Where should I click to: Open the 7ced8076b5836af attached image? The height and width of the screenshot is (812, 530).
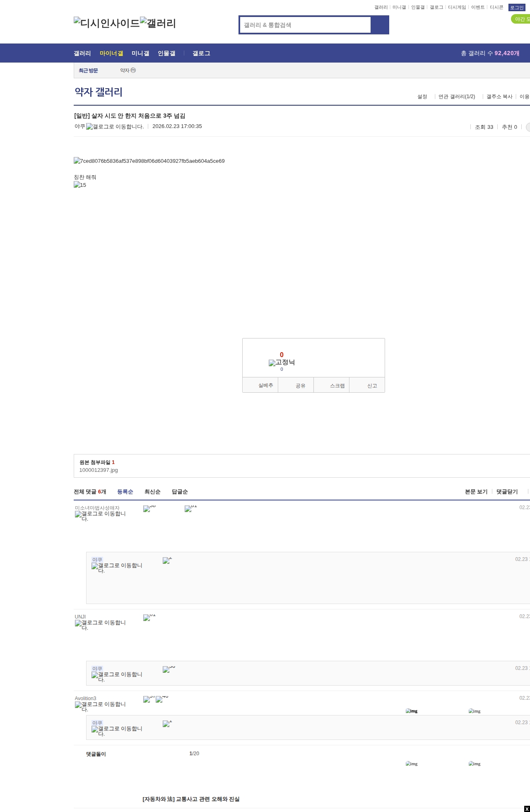click(x=149, y=161)
